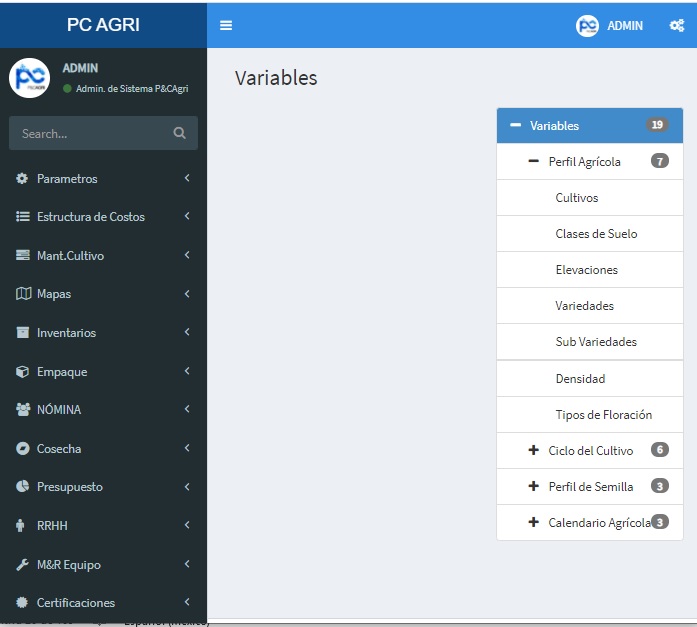Click into the Search input field
Screen dimensions: 697x627
pos(90,133)
